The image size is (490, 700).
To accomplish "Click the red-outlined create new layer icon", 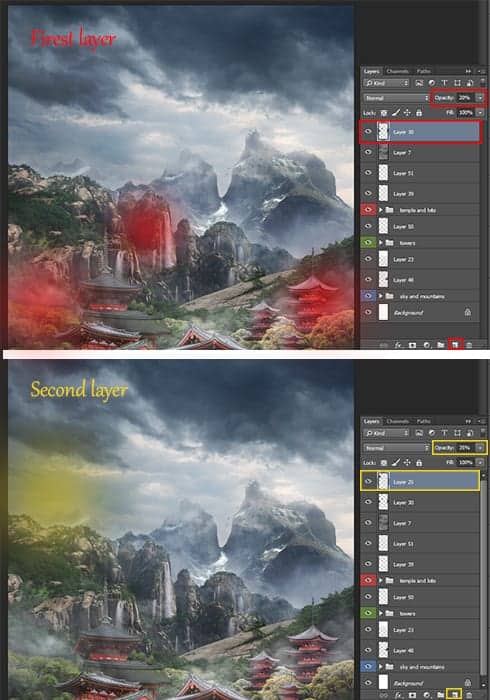I will [x=455, y=345].
